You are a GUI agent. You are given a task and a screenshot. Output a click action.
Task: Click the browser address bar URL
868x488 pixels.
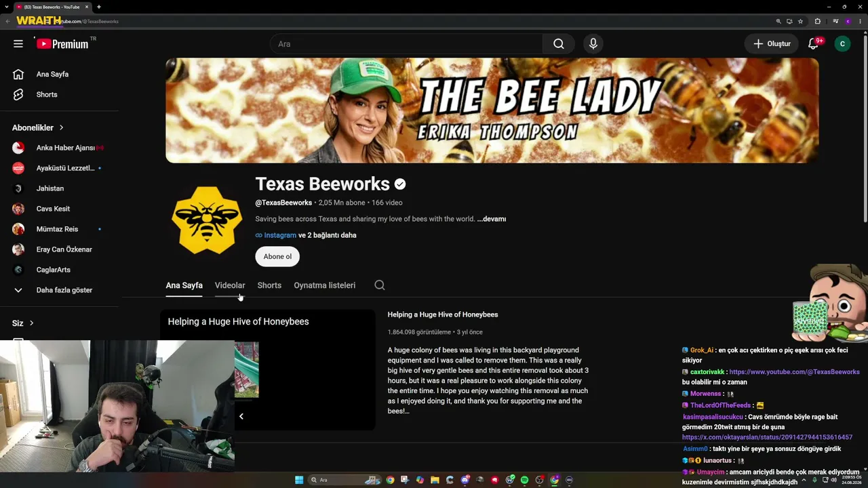coord(86,22)
